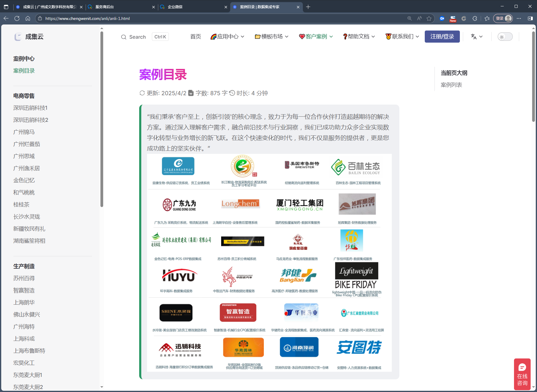
Task: Open 佛山永健兴 case link
Action: pos(27,315)
